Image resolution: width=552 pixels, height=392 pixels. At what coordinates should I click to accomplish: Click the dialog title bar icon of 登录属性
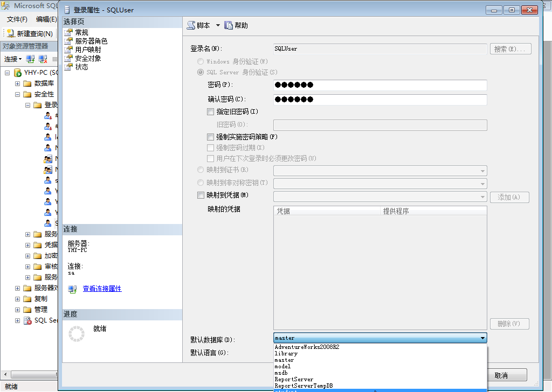67,10
